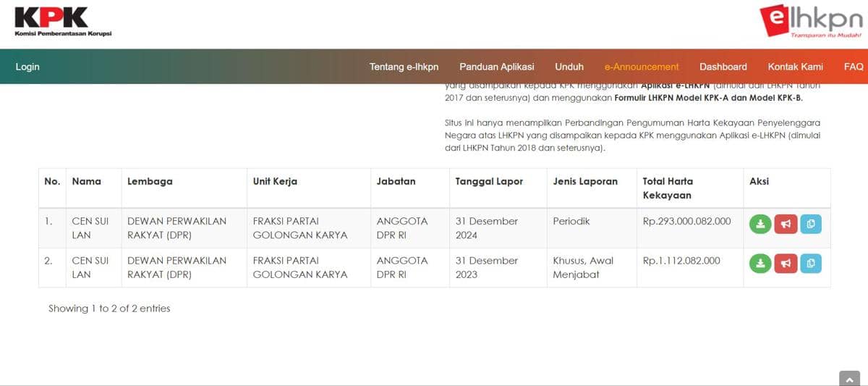Click the e-lhkpn logo

coord(811,21)
